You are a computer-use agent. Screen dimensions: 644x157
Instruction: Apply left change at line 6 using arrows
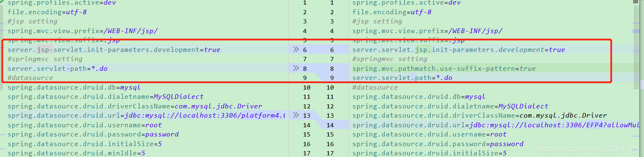tap(296, 50)
